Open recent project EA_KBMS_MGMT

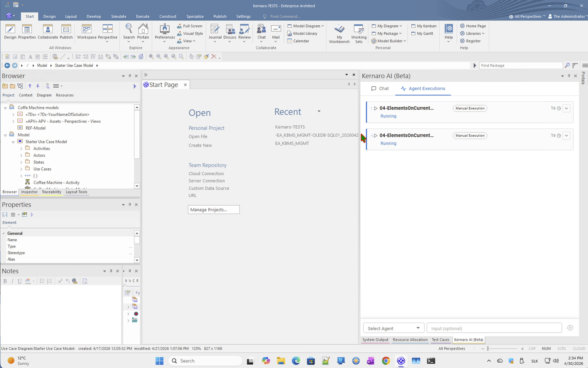pyautogui.click(x=292, y=143)
